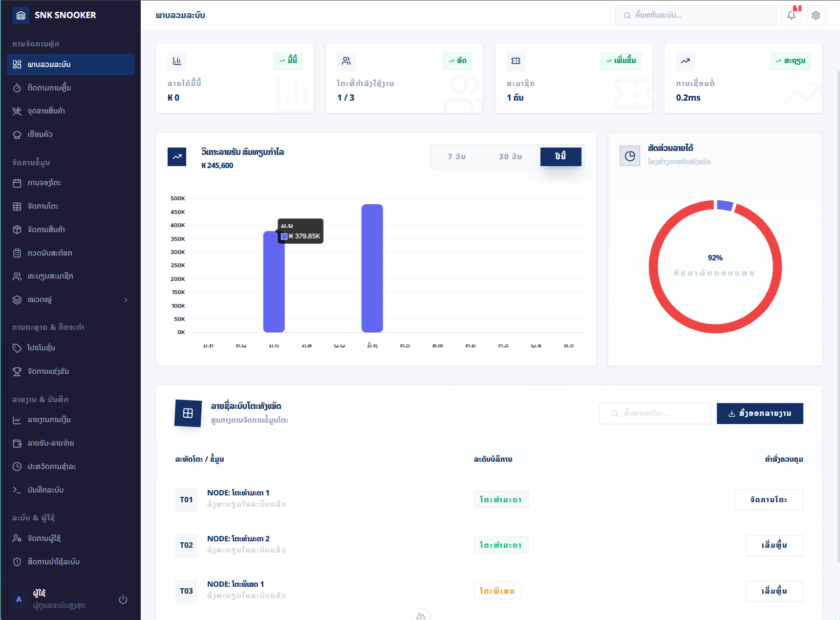Click the expand handle at page bottom
This screenshot has width=840, height=620.
coord(421,616)
